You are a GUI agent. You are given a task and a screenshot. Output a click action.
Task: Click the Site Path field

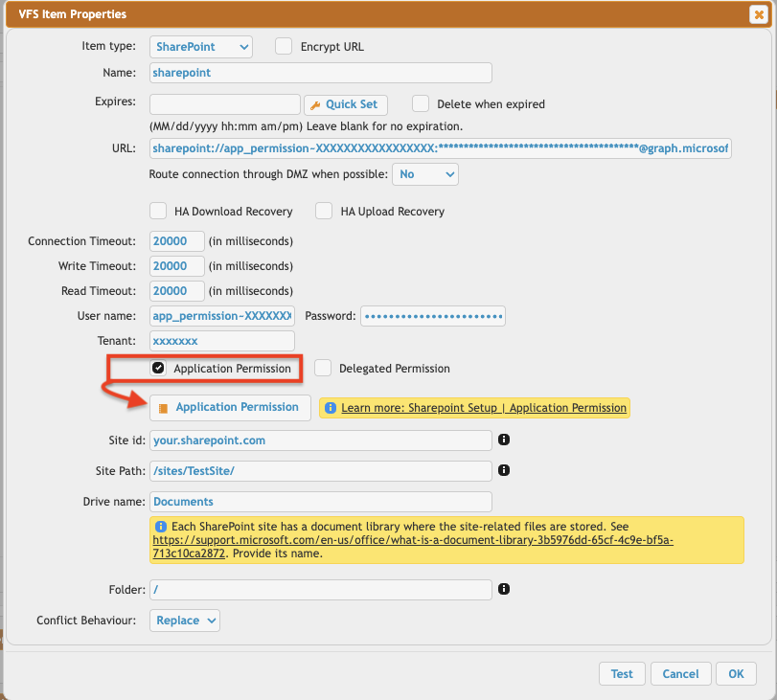[321, 470]
